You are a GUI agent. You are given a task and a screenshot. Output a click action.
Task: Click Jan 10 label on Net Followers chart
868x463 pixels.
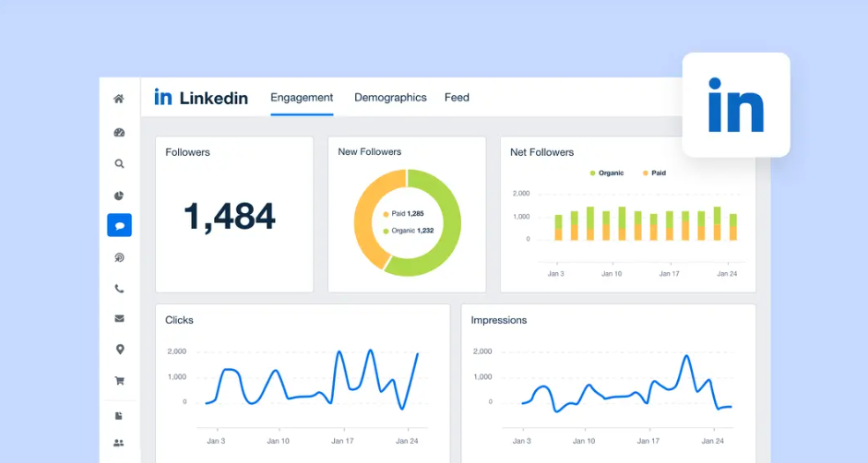tap(612, 274)
